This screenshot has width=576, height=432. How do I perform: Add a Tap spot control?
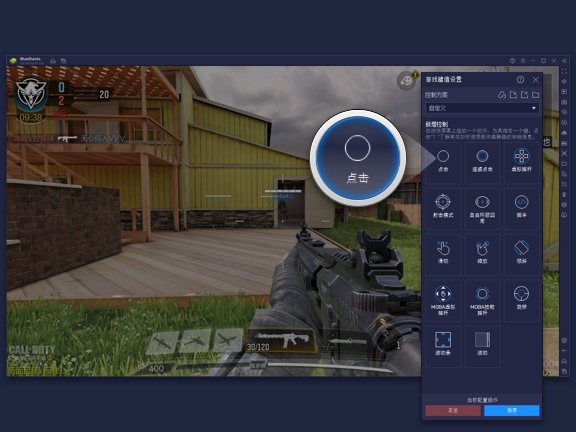[443, 162]
